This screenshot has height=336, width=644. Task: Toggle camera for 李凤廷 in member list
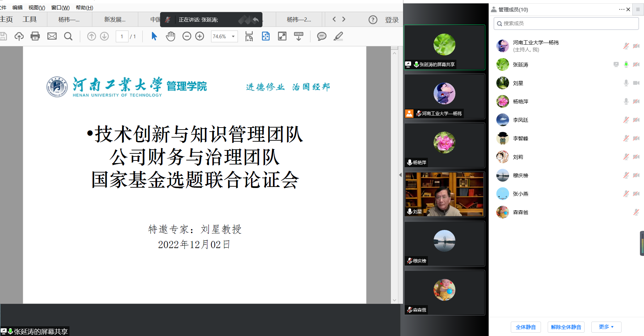[636, 120]
